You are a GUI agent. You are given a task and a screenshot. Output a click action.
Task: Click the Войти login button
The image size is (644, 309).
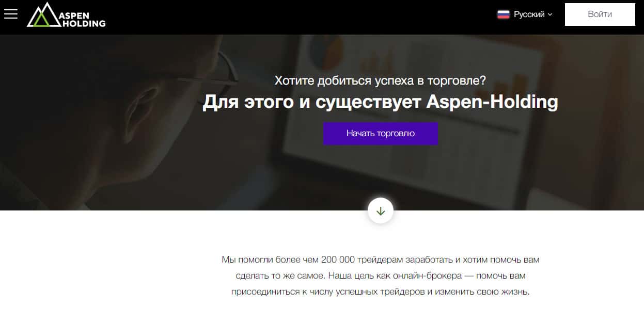pyautogui.click(x=600, y=14)
